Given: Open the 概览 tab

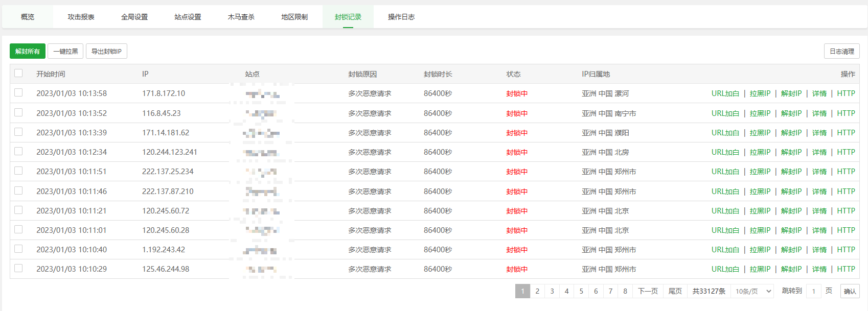Looking at the screenshot, I should [28, 17].
